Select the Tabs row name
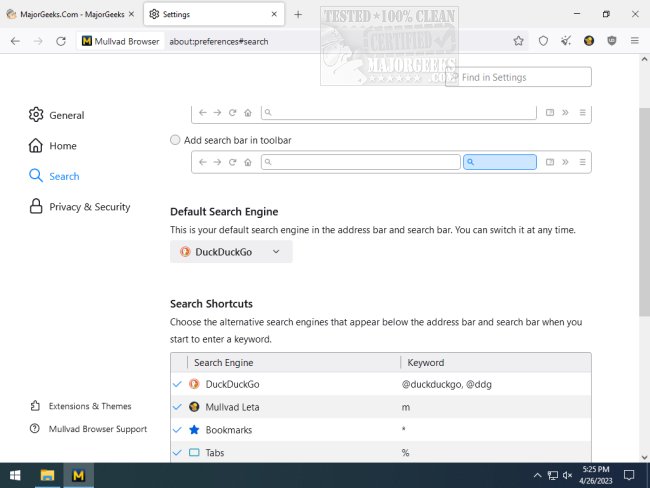The height and width of the screenshot is (488, 650). click(215, 452)
